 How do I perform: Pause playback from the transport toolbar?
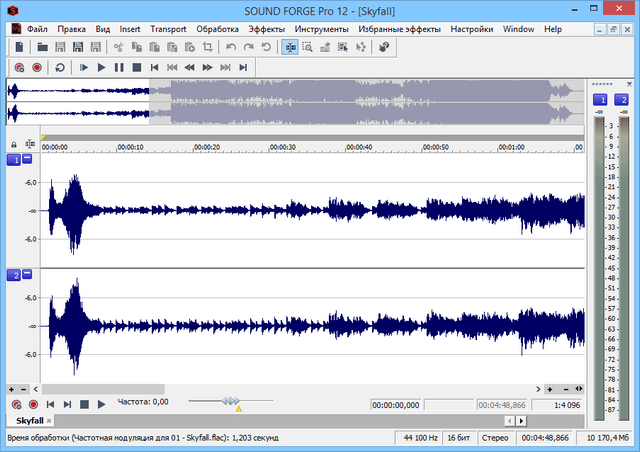[x=119, y=67]
